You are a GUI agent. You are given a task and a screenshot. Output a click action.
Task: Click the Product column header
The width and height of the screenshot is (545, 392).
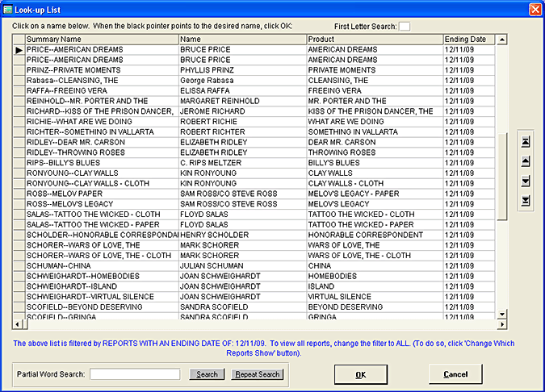(373, 39)
